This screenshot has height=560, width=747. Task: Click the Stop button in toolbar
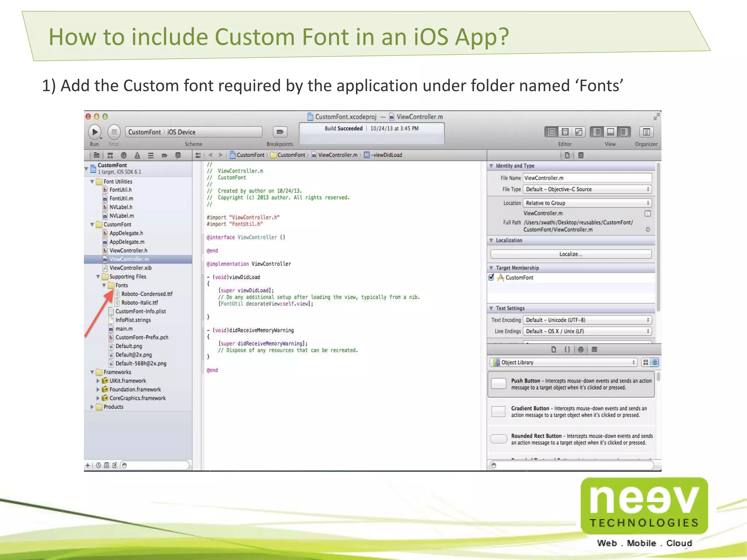[x=114, y=132]
